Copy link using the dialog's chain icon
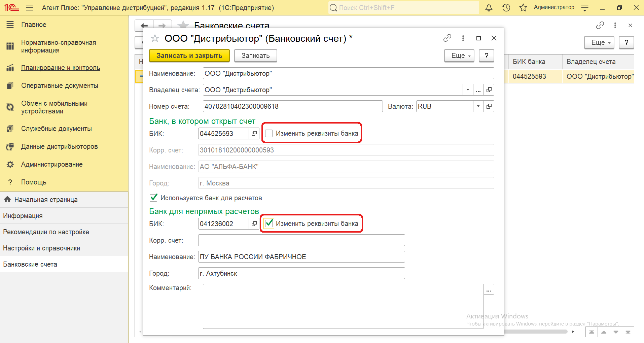 (447, 38)
